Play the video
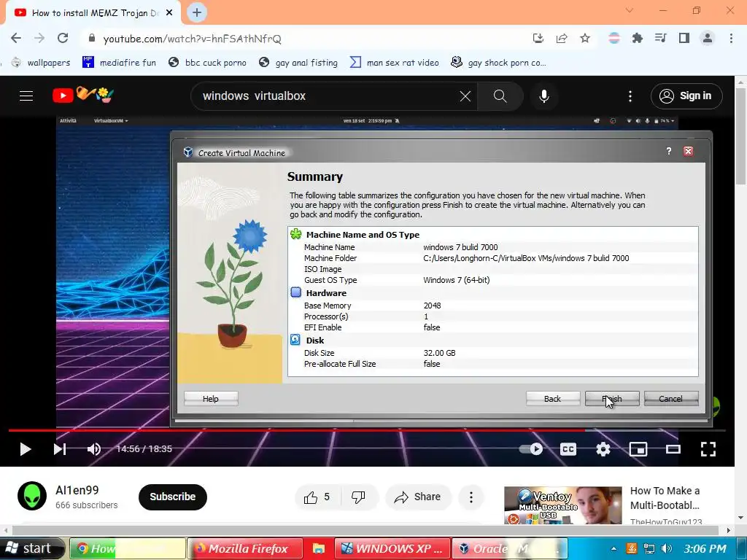 point(25,449)
